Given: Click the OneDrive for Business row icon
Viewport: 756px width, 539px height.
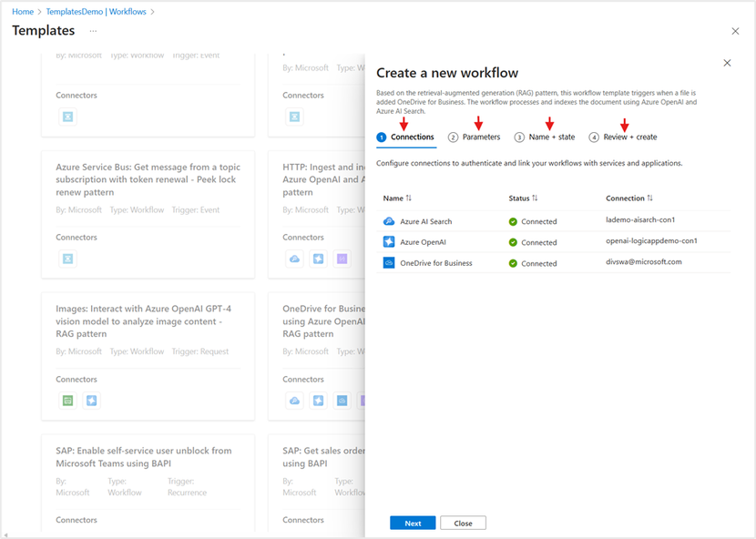Looking at the screenshot, I should [389, 263].
